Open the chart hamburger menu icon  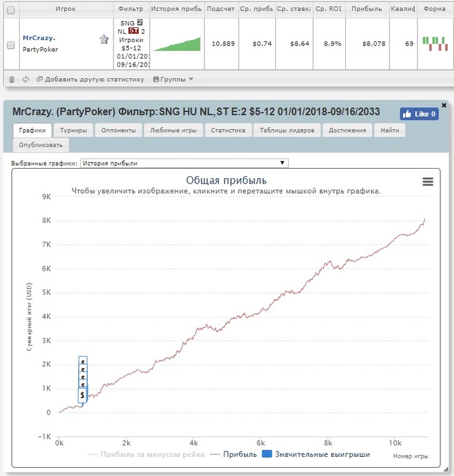click(x=428, y=182)
